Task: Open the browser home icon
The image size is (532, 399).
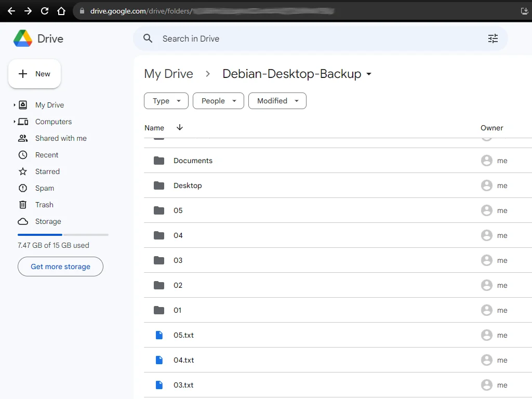Action: 61,11
